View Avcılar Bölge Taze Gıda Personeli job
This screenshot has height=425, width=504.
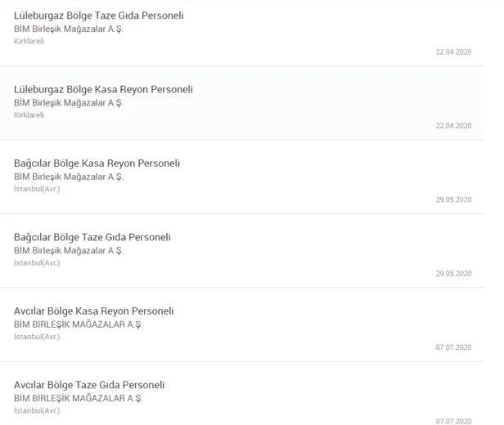tap(89, 385)
